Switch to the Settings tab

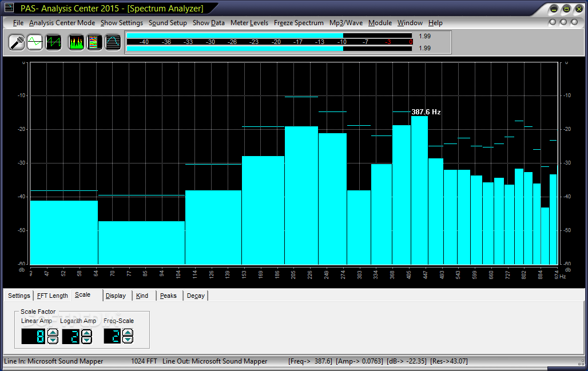[x=19, y=296]
